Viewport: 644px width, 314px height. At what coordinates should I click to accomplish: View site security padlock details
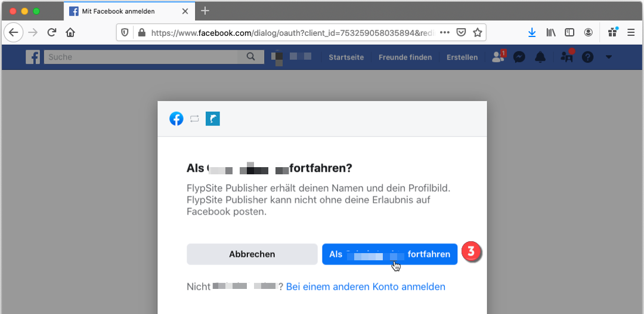[142, 32]
